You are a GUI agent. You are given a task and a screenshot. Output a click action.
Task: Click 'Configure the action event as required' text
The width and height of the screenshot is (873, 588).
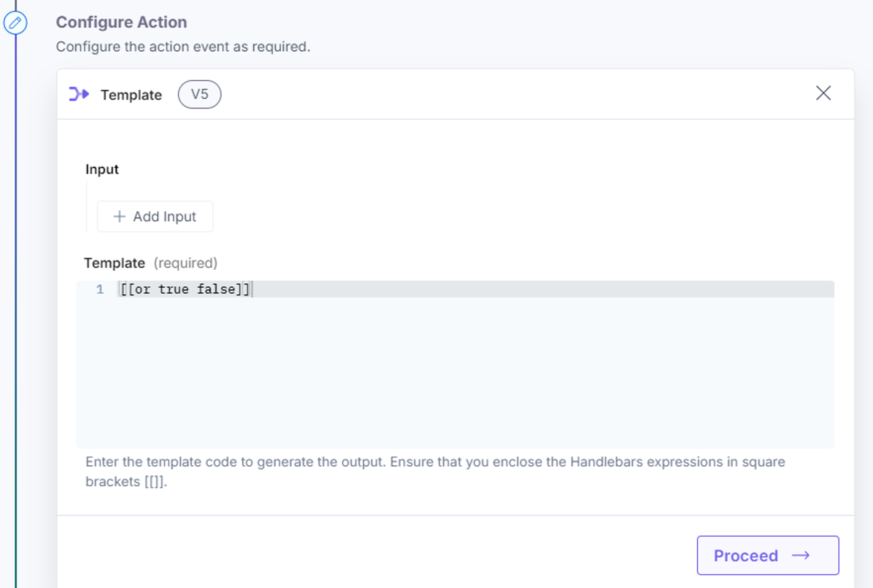[183, 47]
